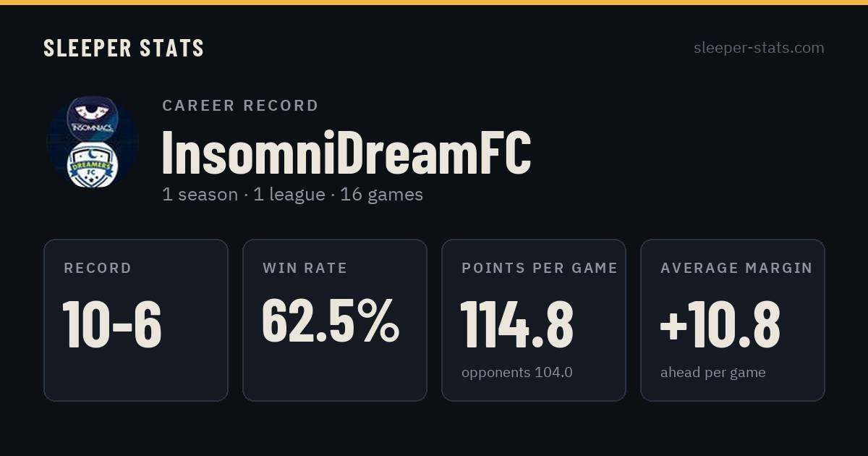
Task: Open the AVERAGE MARGIN stat card
Action: 733,320
